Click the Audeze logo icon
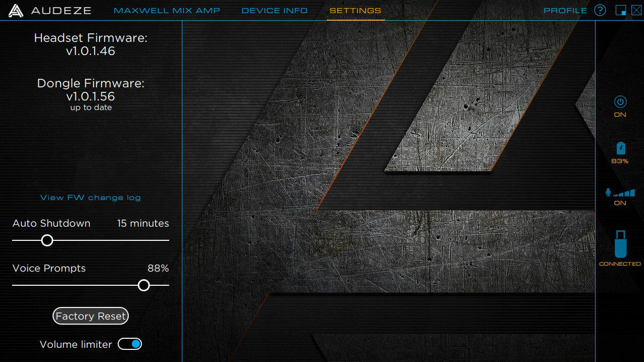This screenshot has width=644, height=362. [x=16, y=11]
